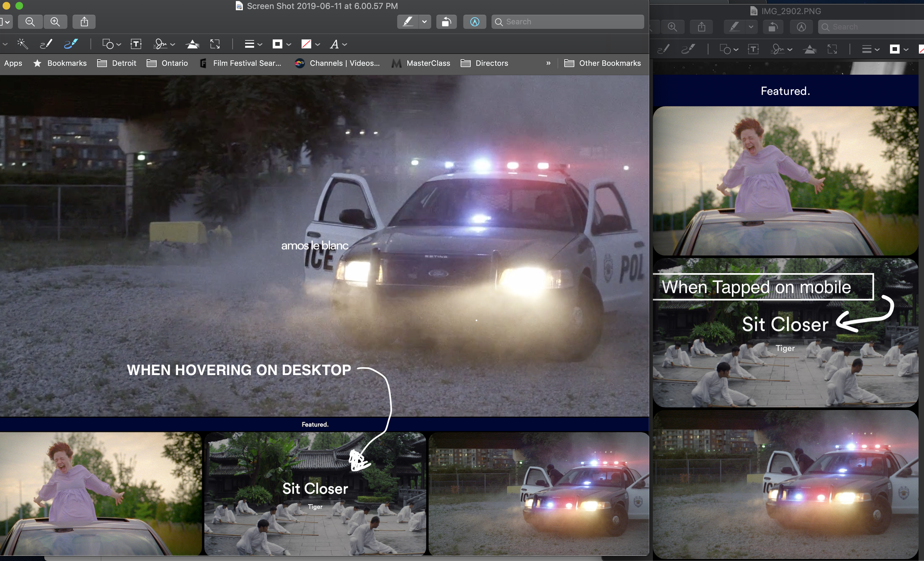Open Shapes menu in IMG_2902.PNG window

pyautogui.click(x=725, y=49)
